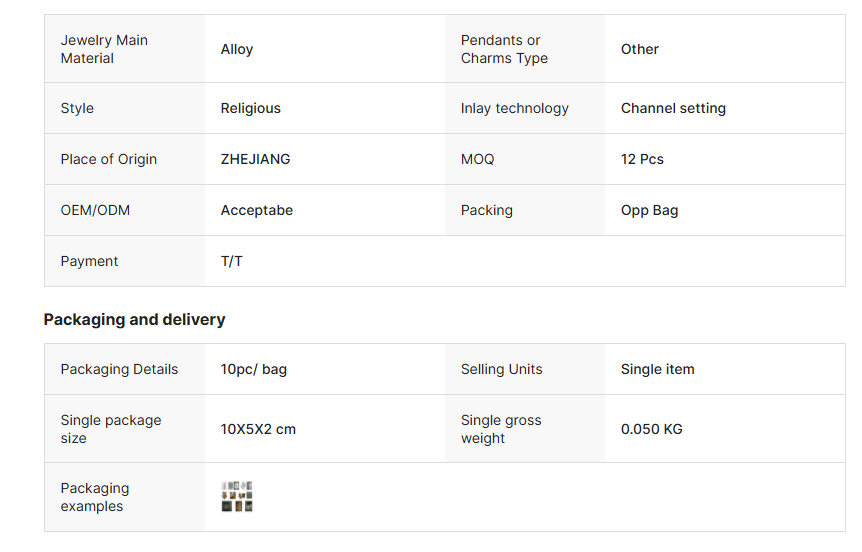Click the 'ZHEJIANG' place of origin value
This screenshot has width=862, height=552.
(256, 159)
